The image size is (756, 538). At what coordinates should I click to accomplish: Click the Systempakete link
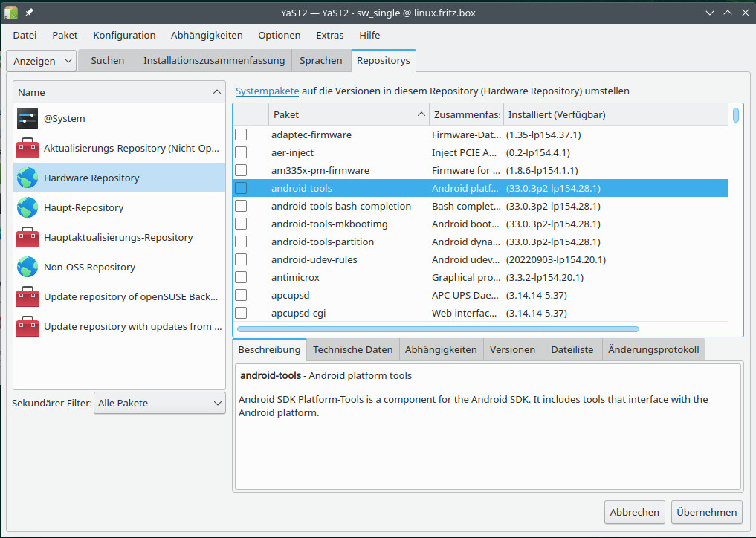tap(268, 91)
